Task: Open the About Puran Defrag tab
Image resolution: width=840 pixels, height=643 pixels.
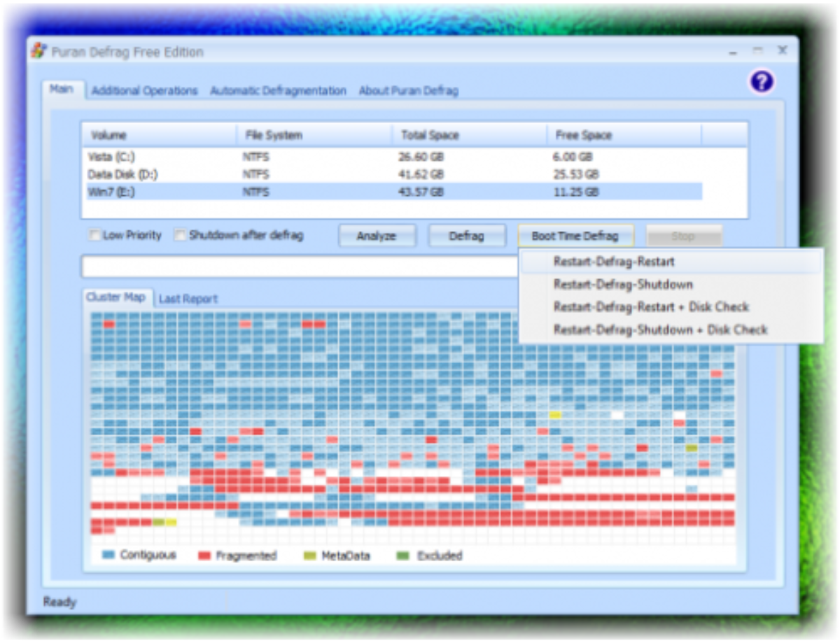Action: tap(409, 91)
